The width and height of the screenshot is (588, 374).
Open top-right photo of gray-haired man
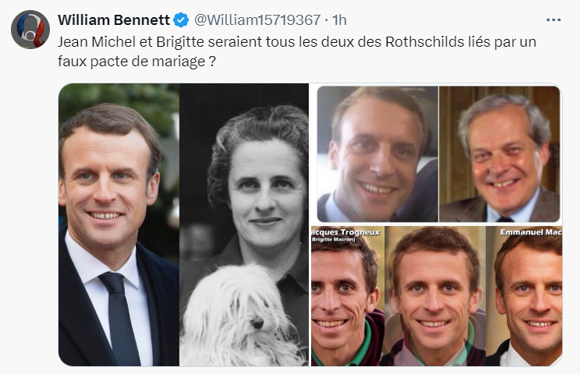tap(500, 153)
